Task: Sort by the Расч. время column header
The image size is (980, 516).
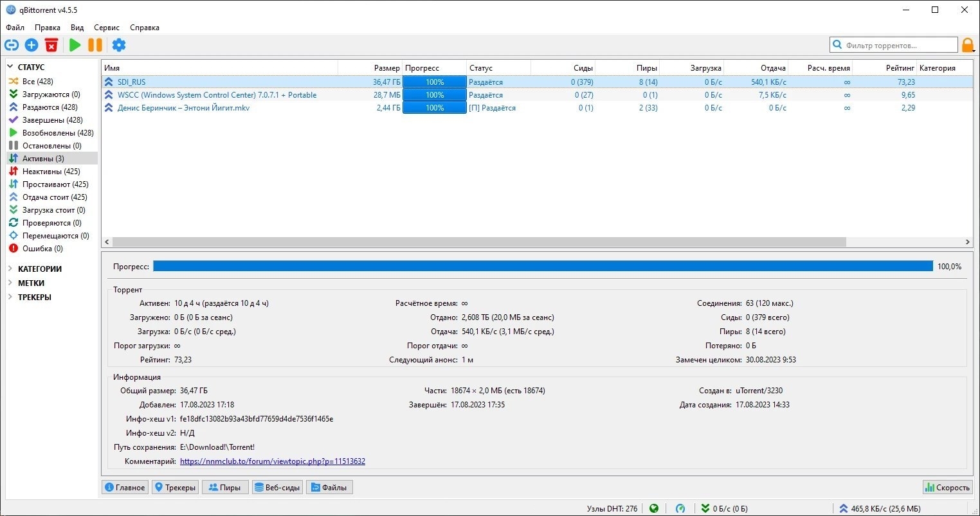Action: pos(820,68)
